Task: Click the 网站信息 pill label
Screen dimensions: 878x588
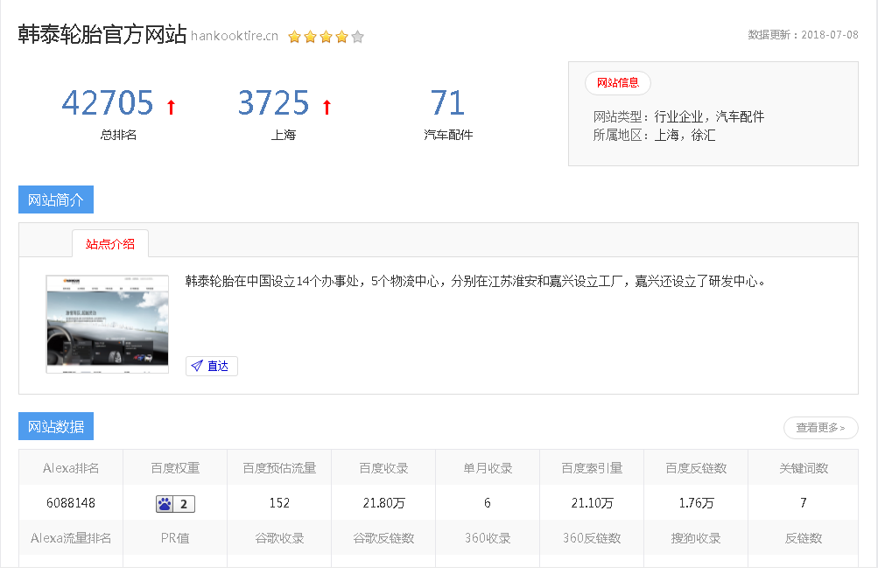Action: 618,83
